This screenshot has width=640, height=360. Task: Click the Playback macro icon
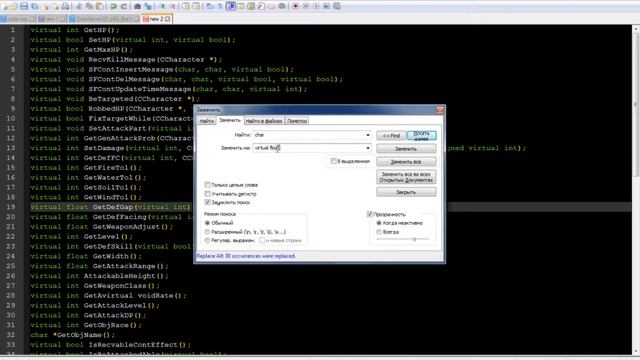[x=316, y=6]
